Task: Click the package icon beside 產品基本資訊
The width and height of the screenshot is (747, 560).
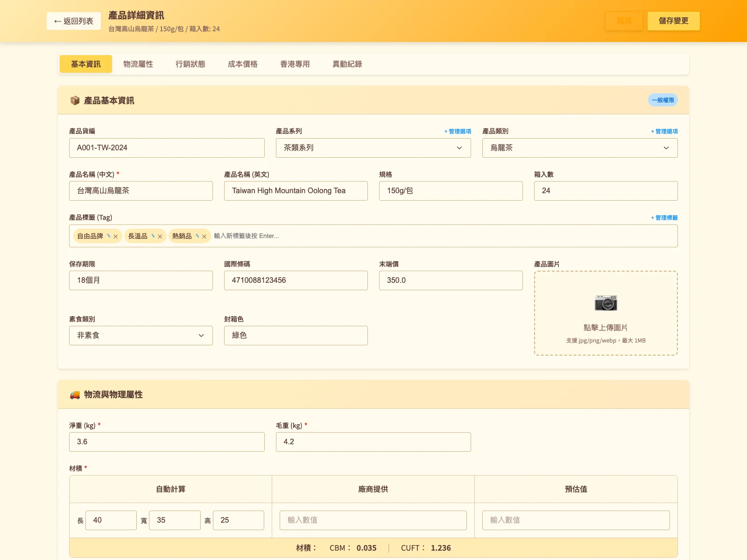Action: tap(75, 100)
